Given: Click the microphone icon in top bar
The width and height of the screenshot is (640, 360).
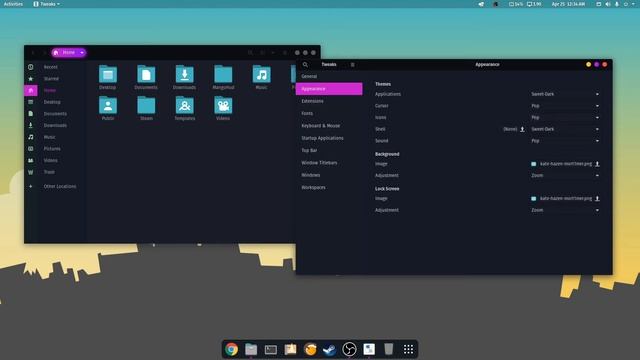Looking at the screenshot, I should point(617,4).
